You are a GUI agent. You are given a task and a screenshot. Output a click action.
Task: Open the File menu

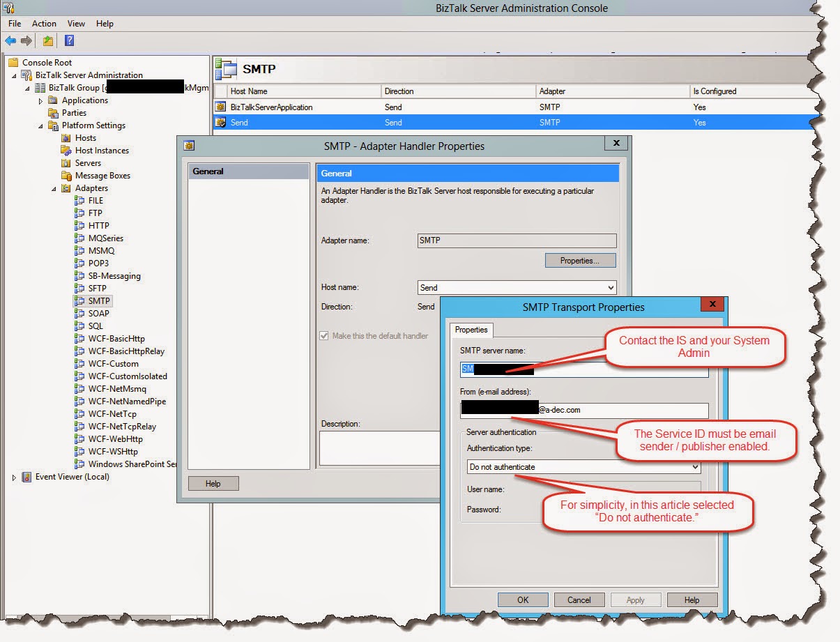[x=15, y=24]
